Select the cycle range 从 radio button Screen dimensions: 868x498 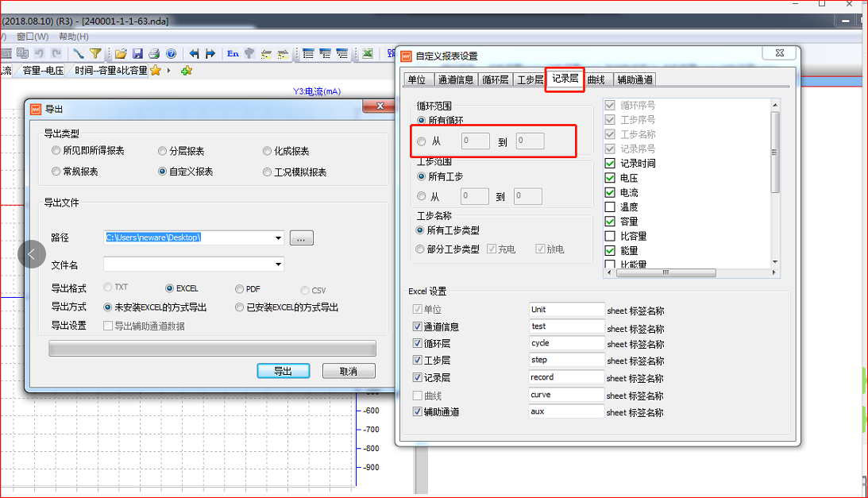point(421,141)
